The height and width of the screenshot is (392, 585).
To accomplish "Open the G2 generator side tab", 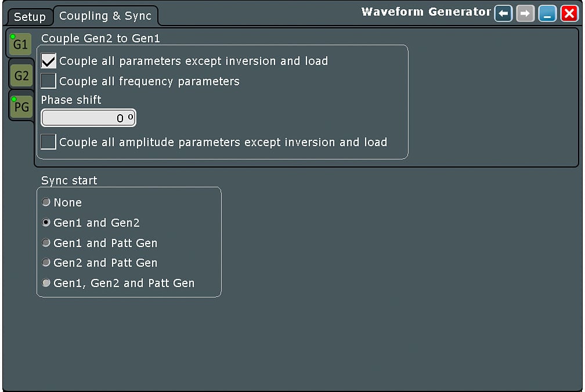I will coord(21,75).
